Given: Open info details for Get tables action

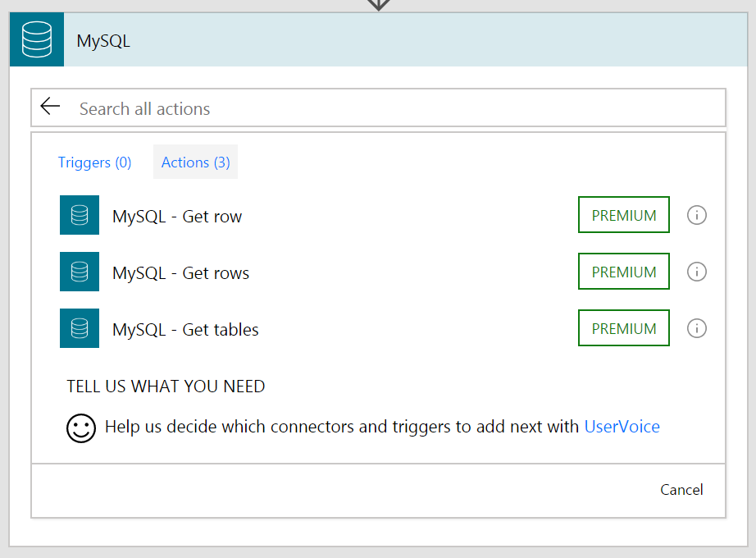Looking at the screenshot, I should pos(696,328).
